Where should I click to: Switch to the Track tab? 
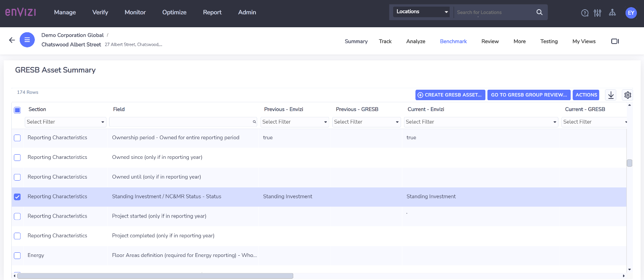coord(385,41)
